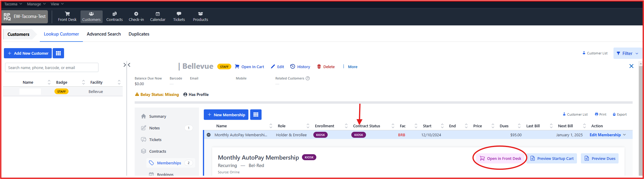Collapse the Monthly AutoPay Membership row
The image size is (644, 179).
209,135
